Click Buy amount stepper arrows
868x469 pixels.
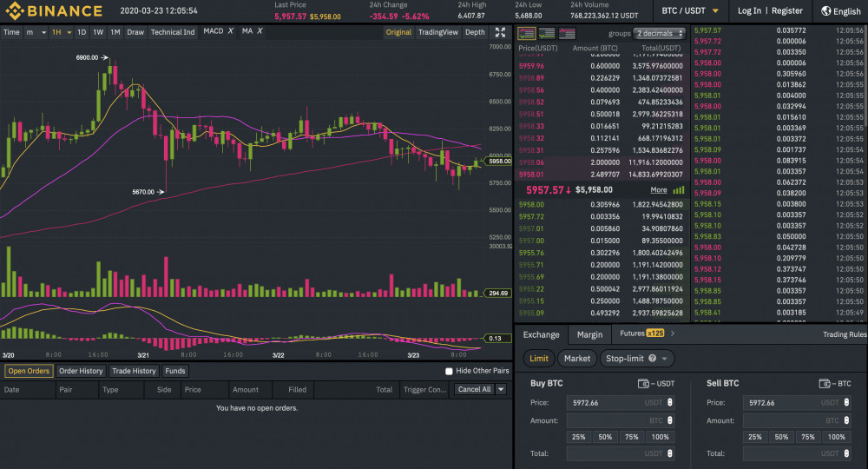[670, 421]
